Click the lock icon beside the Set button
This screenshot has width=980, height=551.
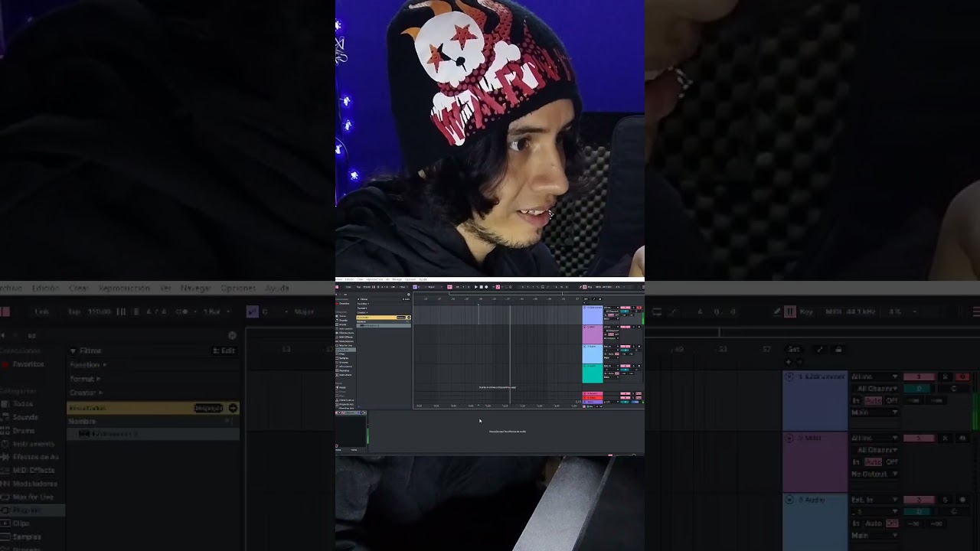point(600,298)
